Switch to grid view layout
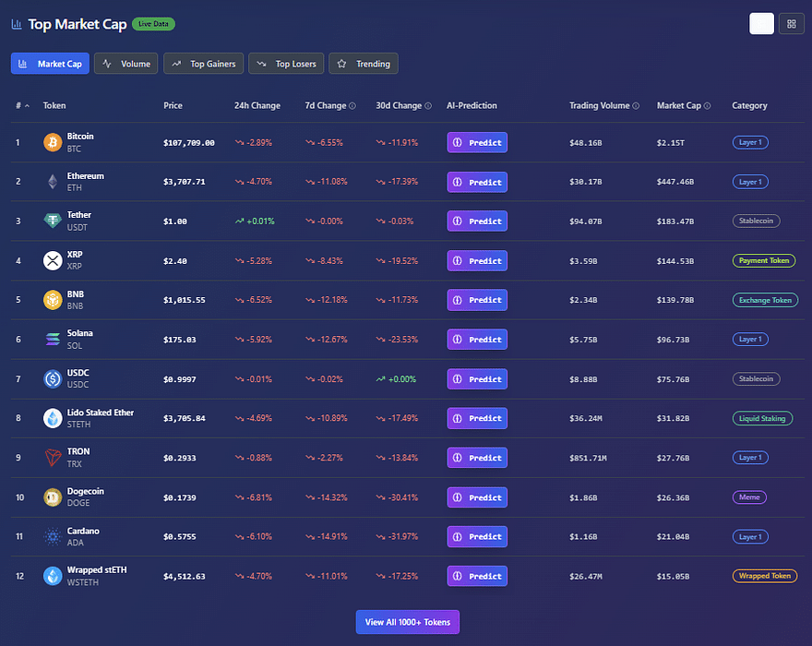This screenshot has width=812, height=646. click(791, 24)
